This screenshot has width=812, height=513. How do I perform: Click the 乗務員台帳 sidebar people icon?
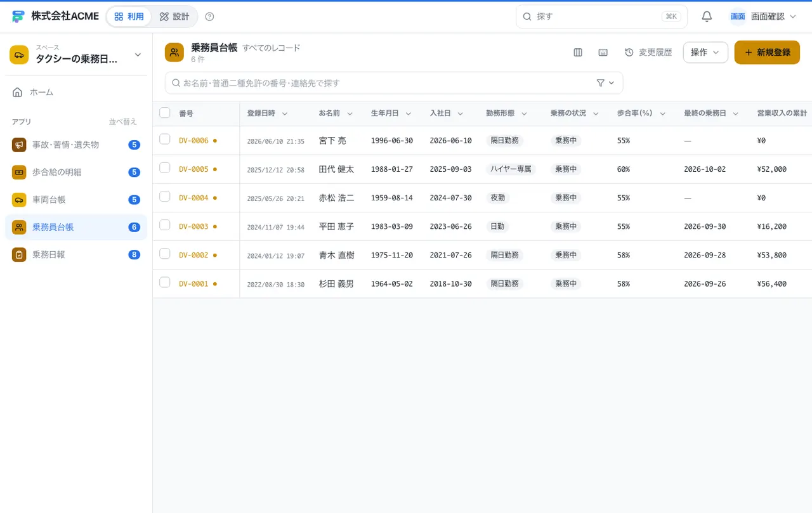[19, 227]
